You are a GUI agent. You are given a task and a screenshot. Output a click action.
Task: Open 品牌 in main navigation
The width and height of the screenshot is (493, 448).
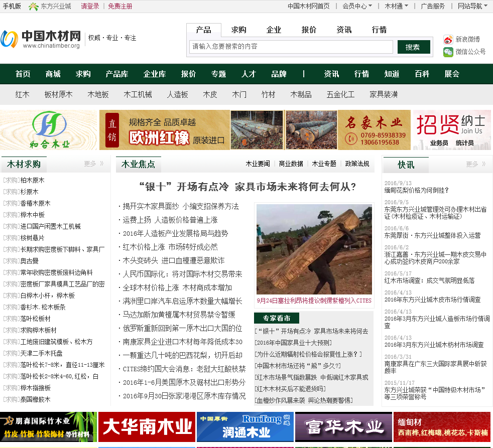click(x=279, y=74)
